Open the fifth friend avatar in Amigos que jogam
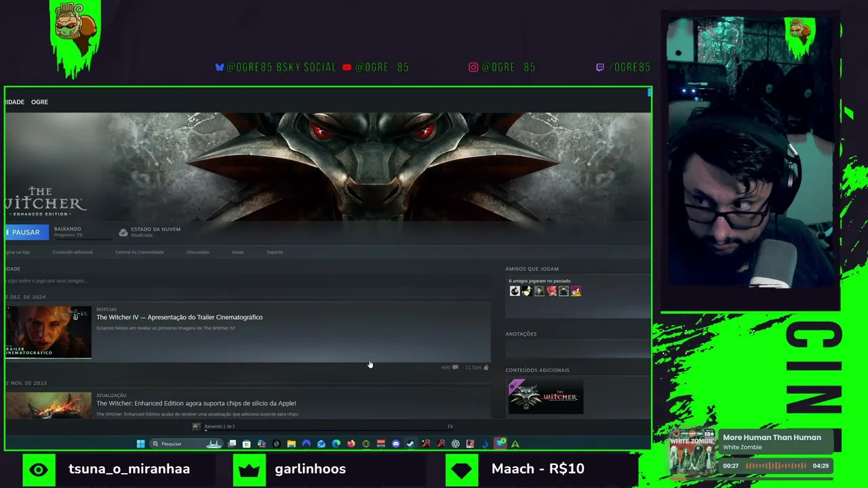The image size is (868, 488). pyautogui.click(x=564, y=291)
